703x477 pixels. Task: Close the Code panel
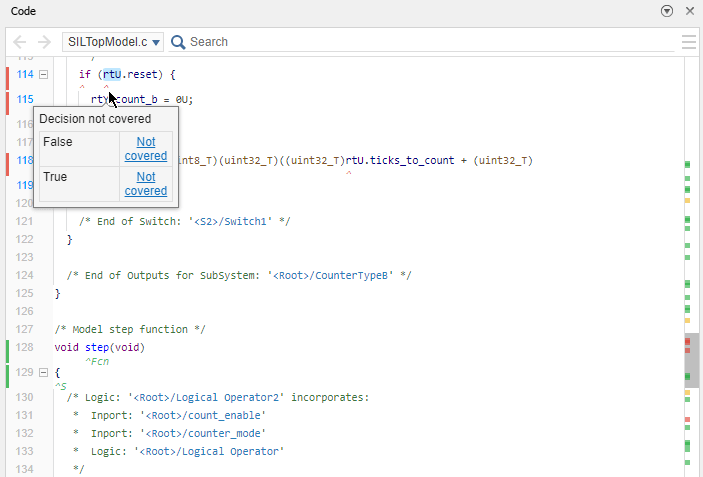pos(689,10)
